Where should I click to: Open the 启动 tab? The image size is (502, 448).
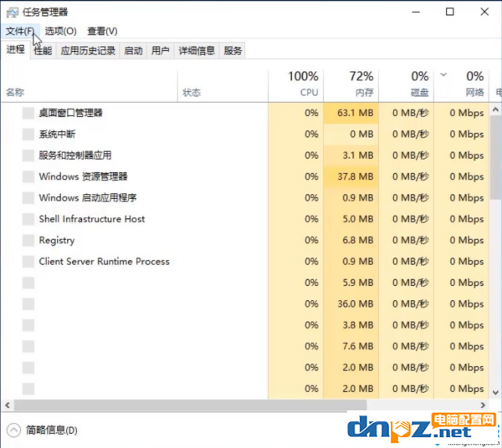click(133, 50)
